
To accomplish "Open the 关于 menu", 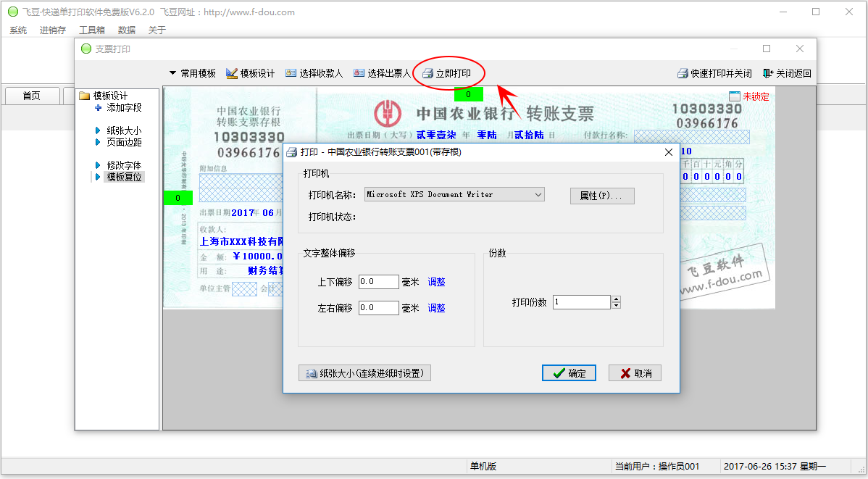I will pos(157,30).
